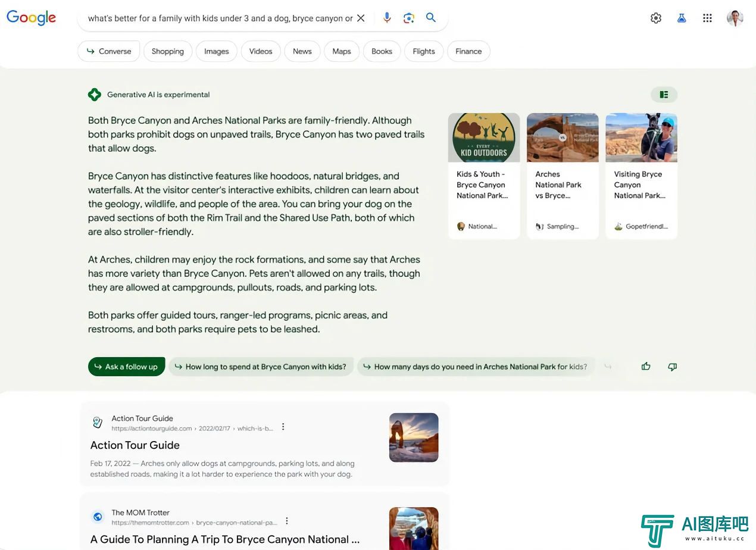
Task: Click the Action Tour Guide site favicon
Action: [98, 423]
